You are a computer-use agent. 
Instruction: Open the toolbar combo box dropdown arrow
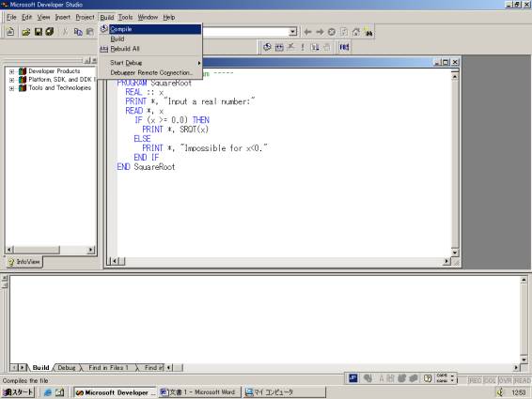[x=292, y=32]
